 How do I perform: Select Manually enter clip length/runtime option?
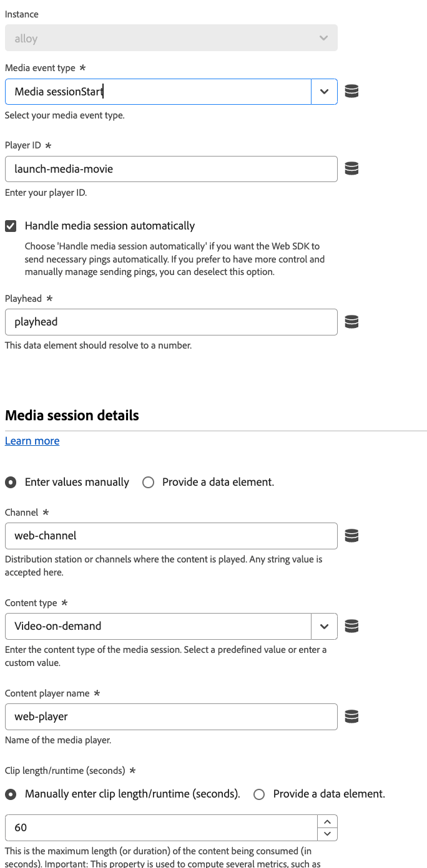click(11, 794)
